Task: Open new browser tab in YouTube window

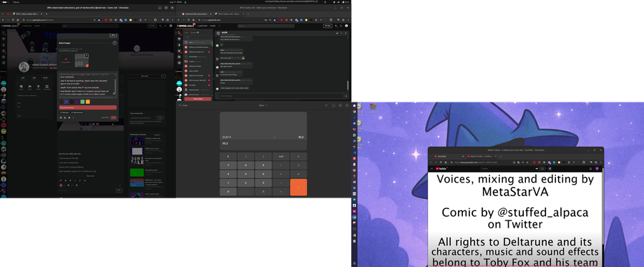Action: pyautogui.click(x=501, y=157)
